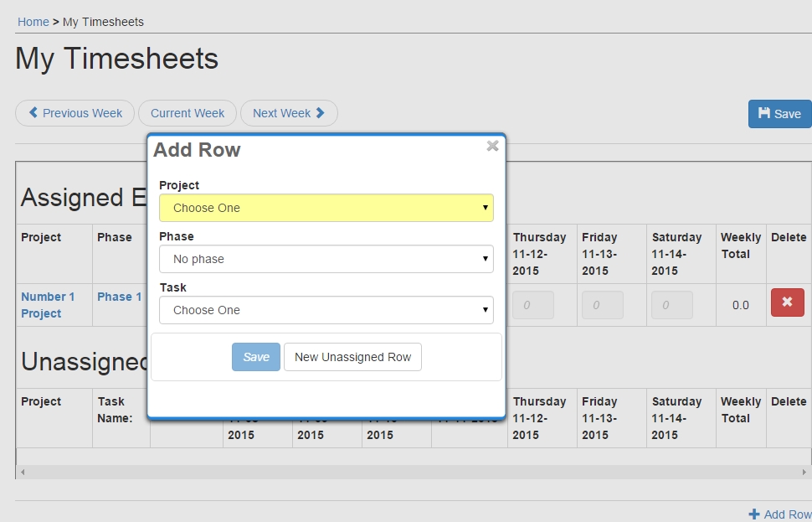This screenshot has height=522, width=812.
Task: Open the Project dropdown
Action: click(326, 208)
